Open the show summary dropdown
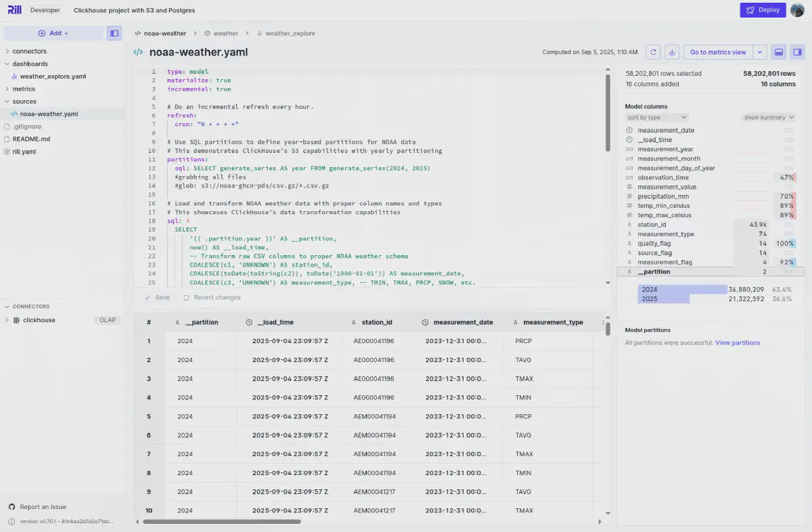The width and height of the screenshot is (812, 532). (x=769, y=118)
